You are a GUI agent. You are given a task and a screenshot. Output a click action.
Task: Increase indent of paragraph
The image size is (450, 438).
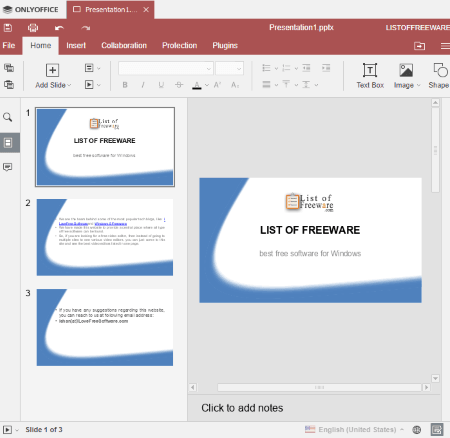326,68
